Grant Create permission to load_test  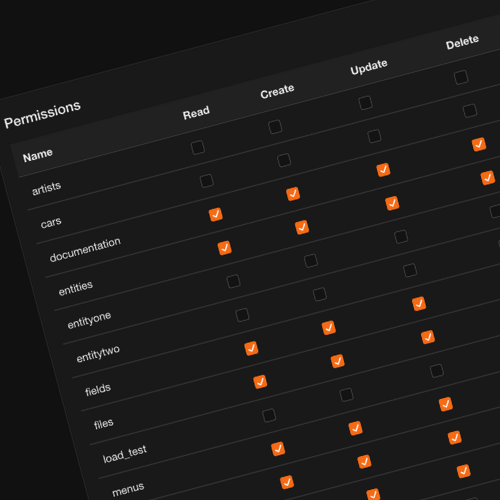[347, 395]
